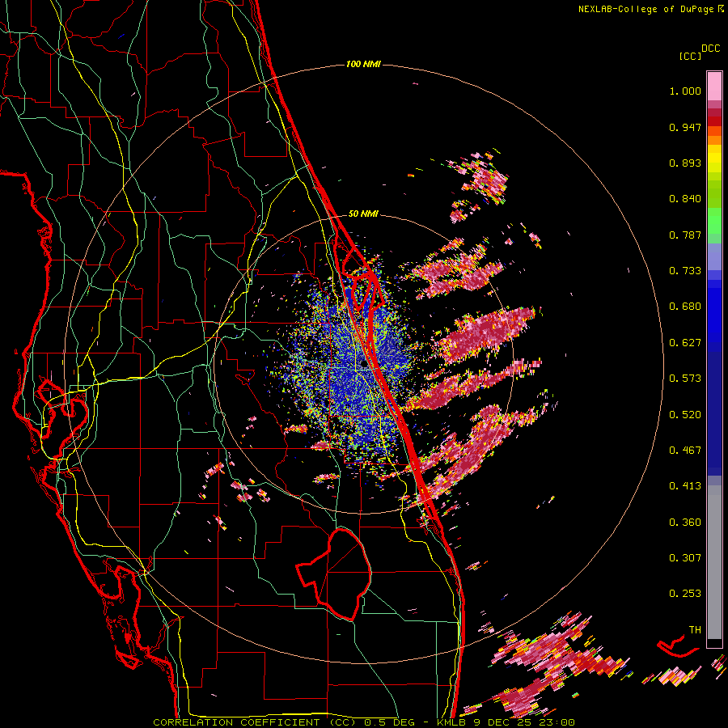Click the 0.893 scale value
This screenshot has width=728, height=728.
click(685, 163)
